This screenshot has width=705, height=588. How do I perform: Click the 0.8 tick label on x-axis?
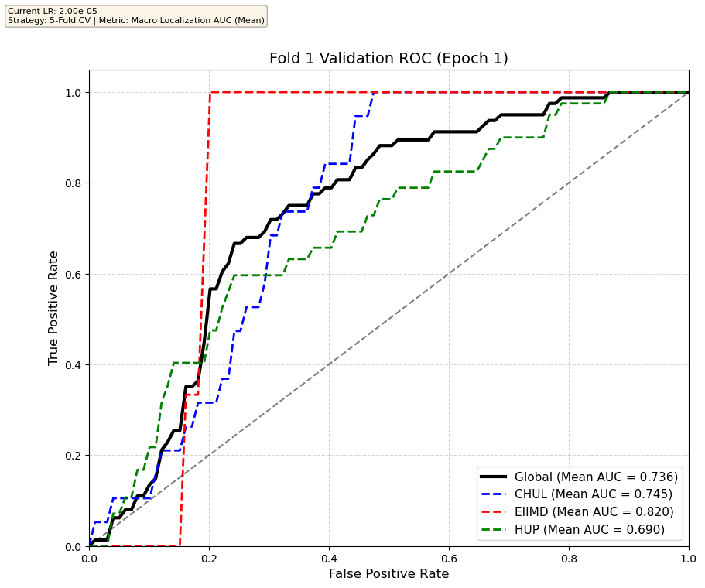pos(569,557)
